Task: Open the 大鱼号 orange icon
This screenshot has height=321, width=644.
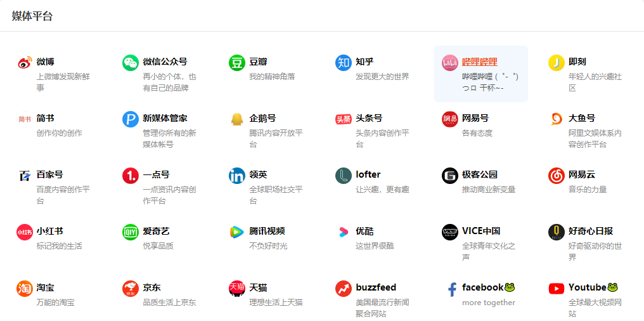Action: 556,119
